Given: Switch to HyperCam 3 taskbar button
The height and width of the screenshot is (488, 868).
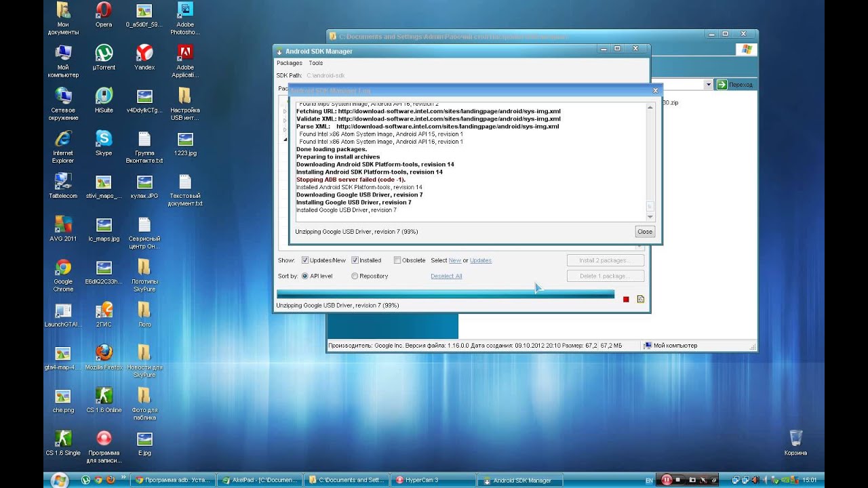Looking at the screenshot, I should pos(433,480).
